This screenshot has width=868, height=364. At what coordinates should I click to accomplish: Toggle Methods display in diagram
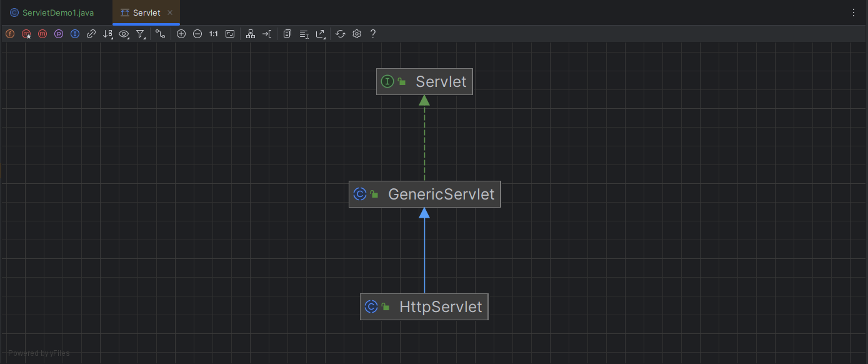(42, 34)
